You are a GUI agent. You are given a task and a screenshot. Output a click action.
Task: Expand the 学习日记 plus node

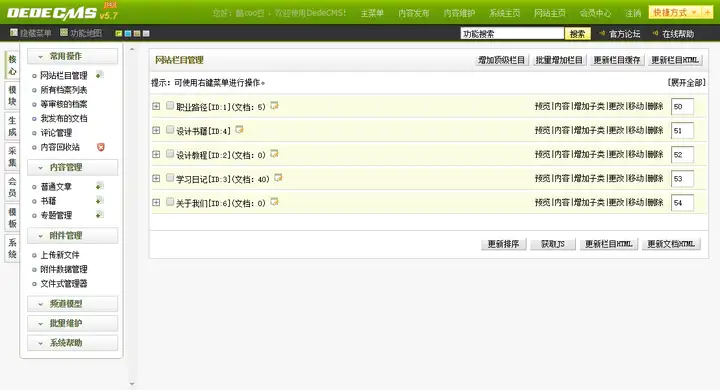point(156,178)
